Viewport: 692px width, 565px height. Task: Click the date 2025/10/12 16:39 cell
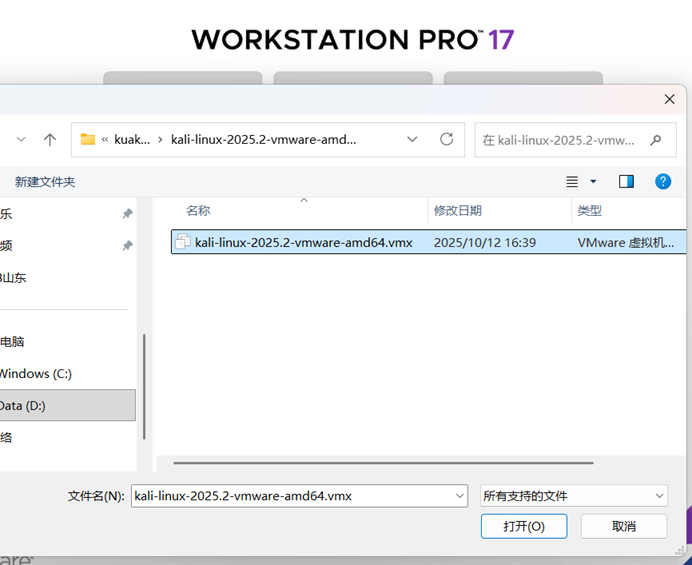coord(485,242)
